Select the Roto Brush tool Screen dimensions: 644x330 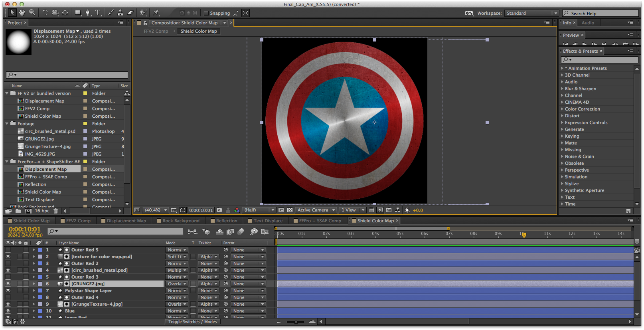(143, 13)
